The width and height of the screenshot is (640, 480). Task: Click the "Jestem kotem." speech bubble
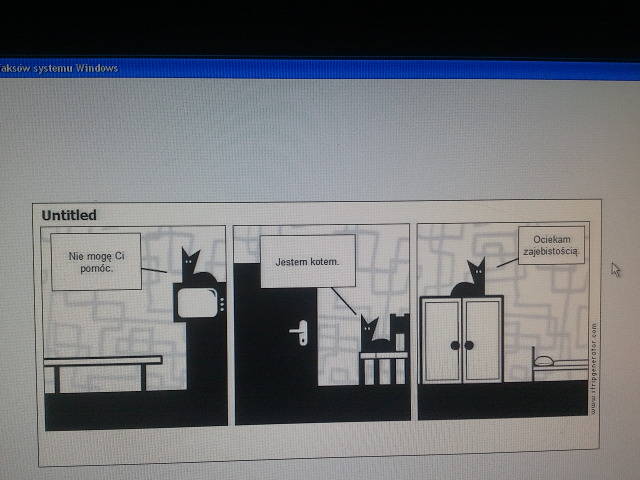coord(307,262)
